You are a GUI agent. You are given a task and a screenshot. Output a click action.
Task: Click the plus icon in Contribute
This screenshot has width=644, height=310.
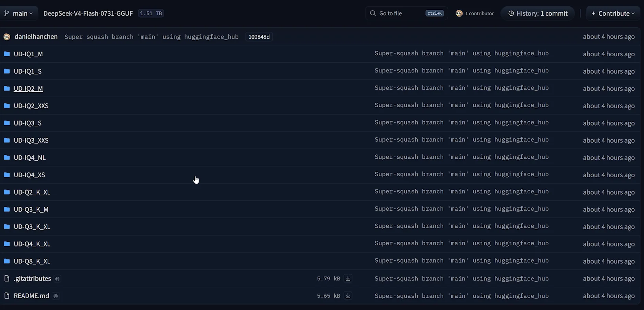[593, 13]
